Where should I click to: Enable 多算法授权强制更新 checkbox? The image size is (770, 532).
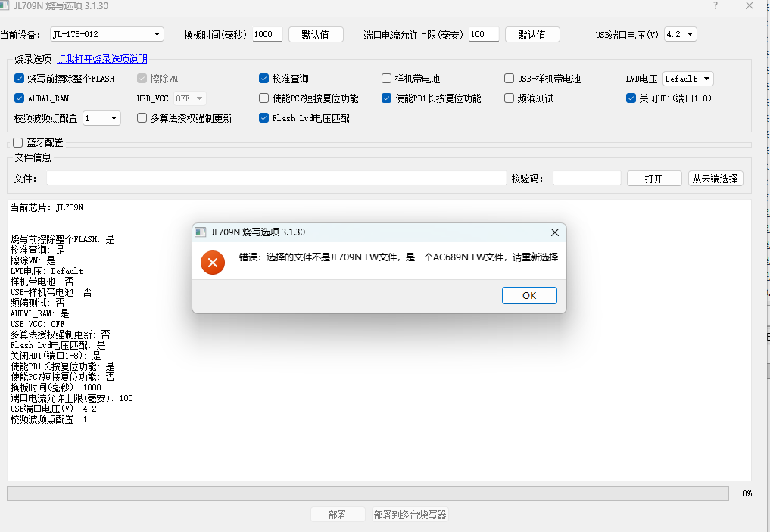click(x=142, y=118)
